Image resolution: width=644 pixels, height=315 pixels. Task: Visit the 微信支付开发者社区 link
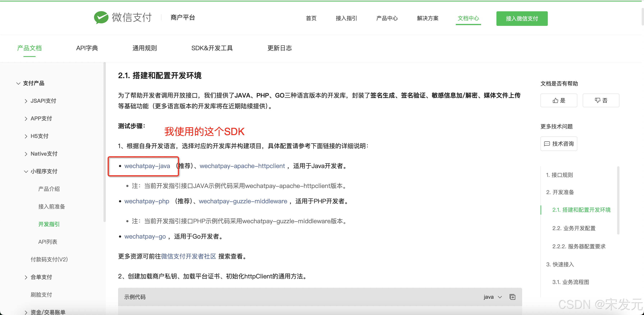[188, 256]
